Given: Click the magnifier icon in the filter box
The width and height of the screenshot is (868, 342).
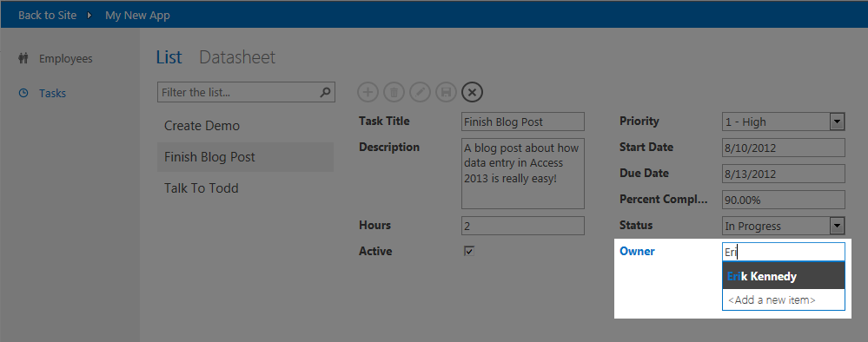Looking at the screenshot, I should point(326,92).
